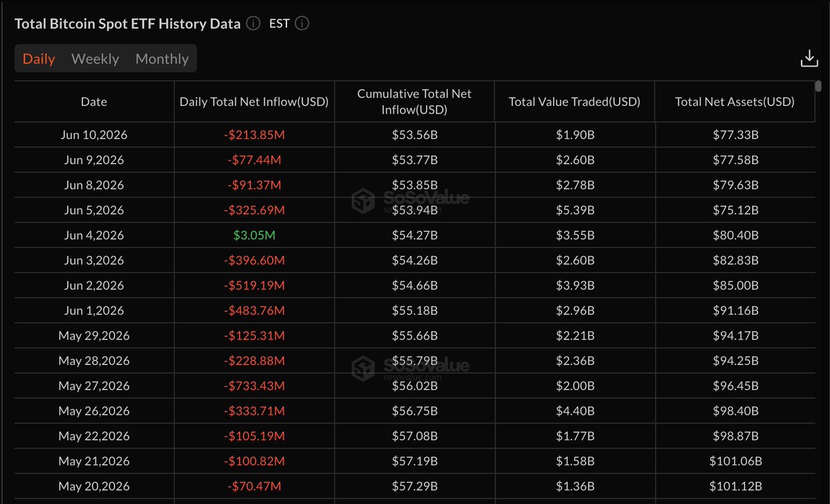Select the Jun 2,2026 date cell
Screen dimensions: 830x504
point(94,285)
